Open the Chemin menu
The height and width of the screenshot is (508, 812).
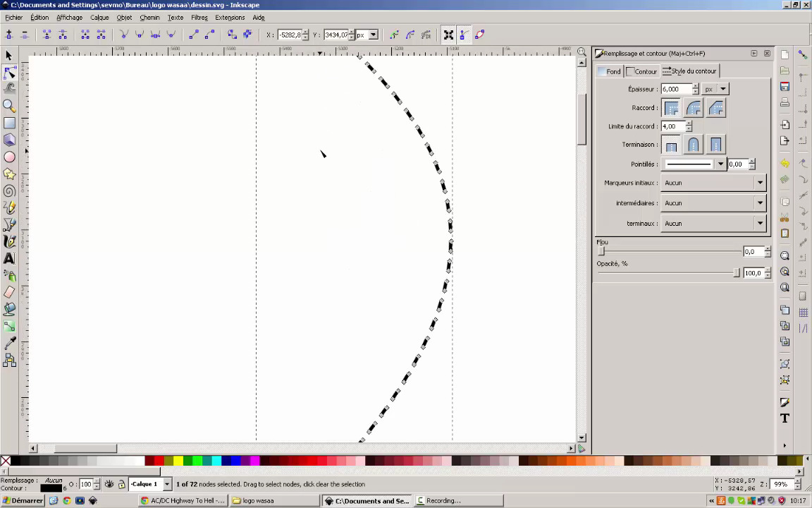[149, 18]
